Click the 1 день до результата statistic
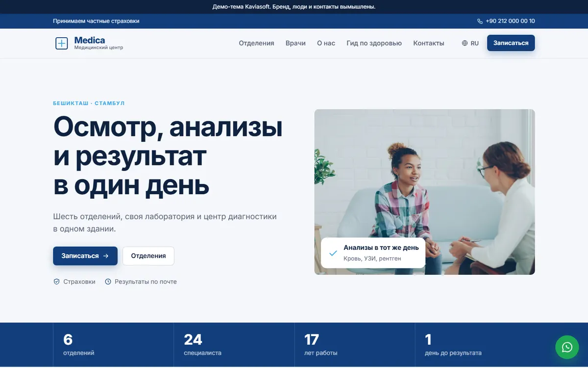 tap(453, 344)
